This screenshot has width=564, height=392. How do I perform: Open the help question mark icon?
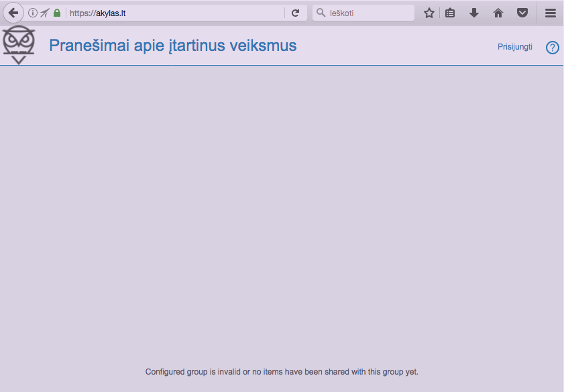click(553, 48)
